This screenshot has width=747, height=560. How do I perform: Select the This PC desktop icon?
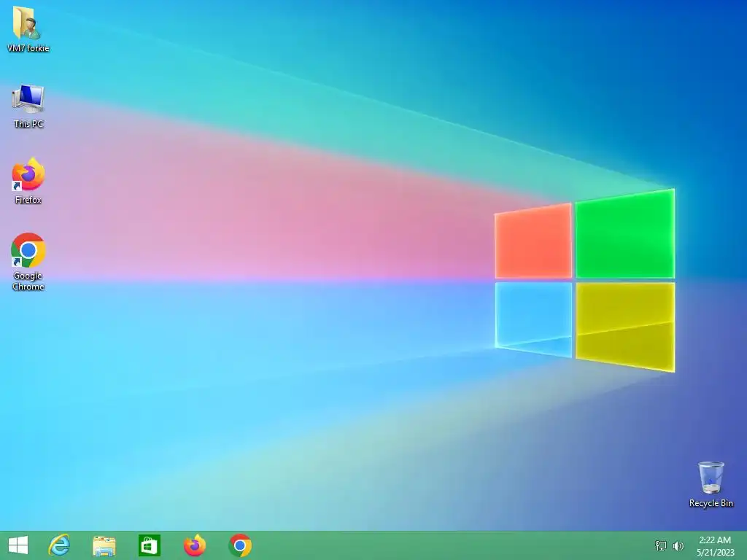[28, 99]
